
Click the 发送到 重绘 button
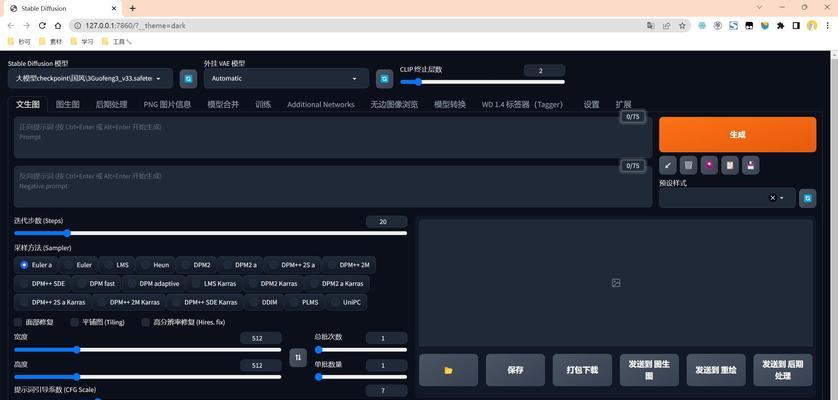pyautogui.click(x=716, y=370)
